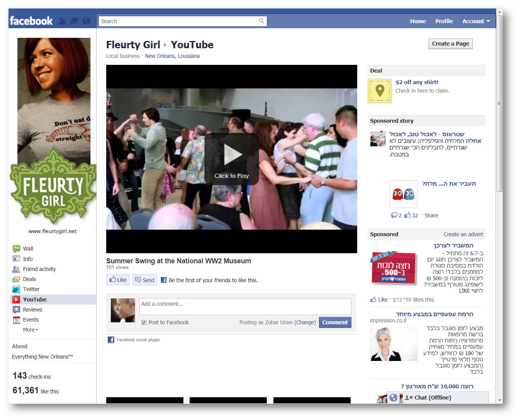Click the impression.co.il ad woman photo
The width and height of the screenshot is (519, 420).
pyautogui.click(x=394, y=344)
